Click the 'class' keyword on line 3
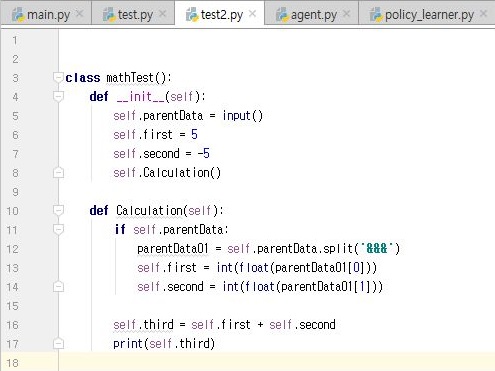 tap(83, 78)
